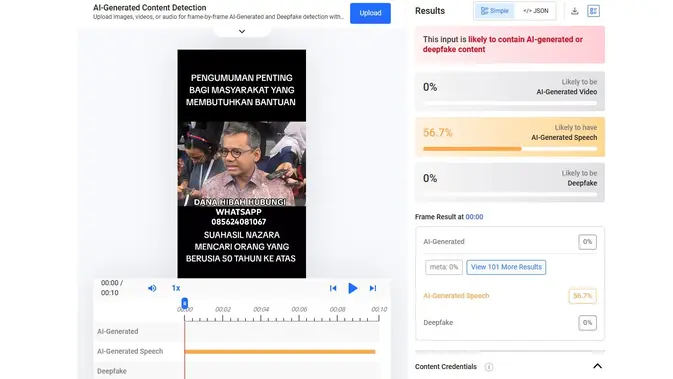Click the 00:04 mark on timeline ruler
The width and height of the screenshot is (673, 379).
[261, 309]
